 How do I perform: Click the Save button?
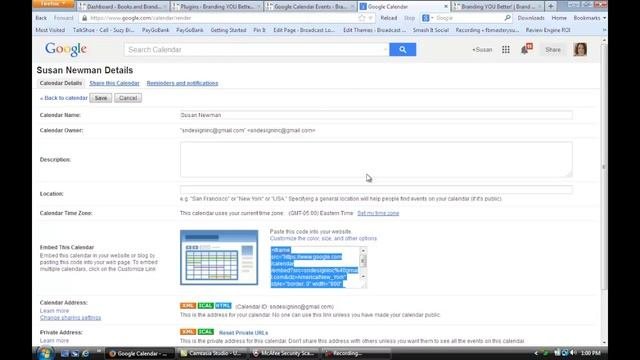[x=101, y=98]
